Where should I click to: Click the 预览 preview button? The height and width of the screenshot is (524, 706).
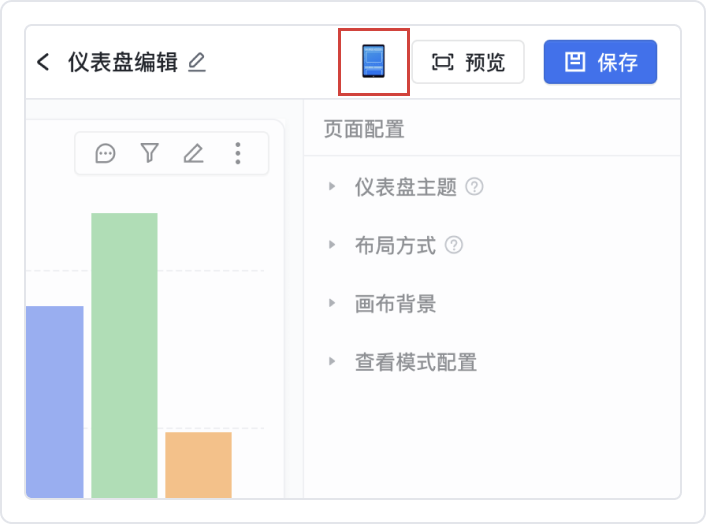[468, 62]
